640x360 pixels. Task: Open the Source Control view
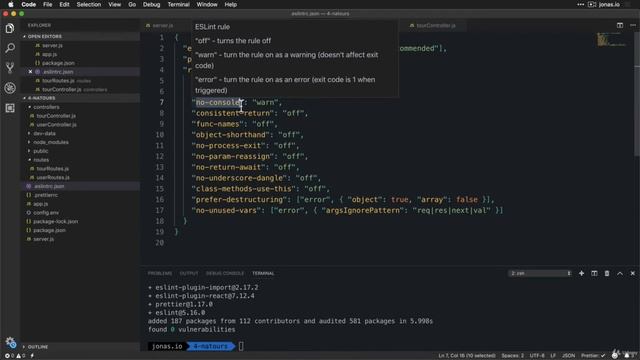(10, 68)
